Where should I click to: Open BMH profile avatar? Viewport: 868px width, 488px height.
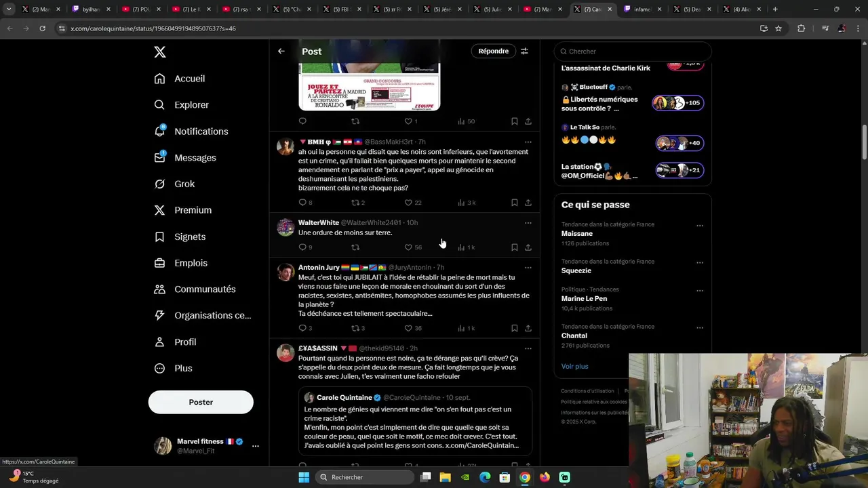coord(285,146)
